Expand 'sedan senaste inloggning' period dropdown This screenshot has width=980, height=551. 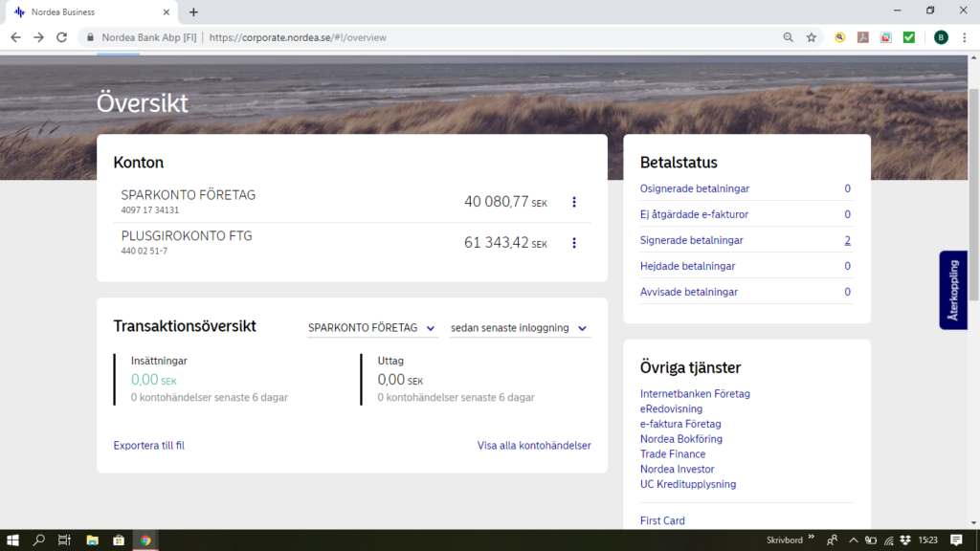coord(520,328)
